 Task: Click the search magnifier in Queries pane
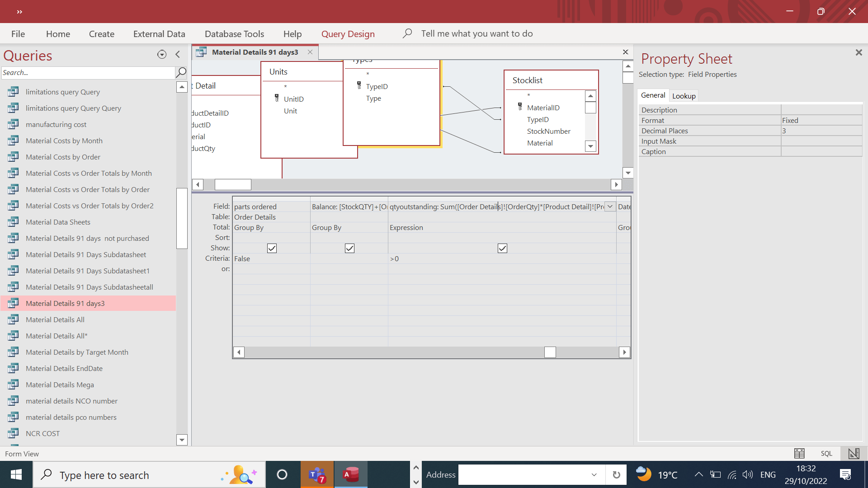pos(181,72)
